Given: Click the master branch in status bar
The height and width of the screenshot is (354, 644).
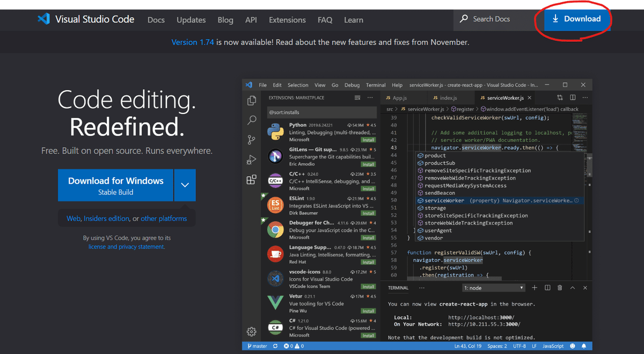Looking at the screenshot, I should coord(257,346).
